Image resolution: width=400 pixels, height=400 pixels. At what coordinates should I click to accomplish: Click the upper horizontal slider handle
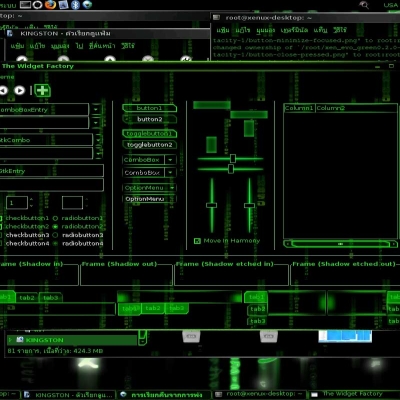tap(233, 158)
